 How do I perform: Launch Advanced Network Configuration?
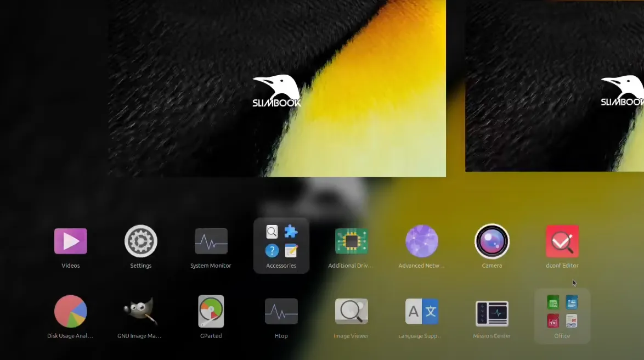click(x=421, y=240)
